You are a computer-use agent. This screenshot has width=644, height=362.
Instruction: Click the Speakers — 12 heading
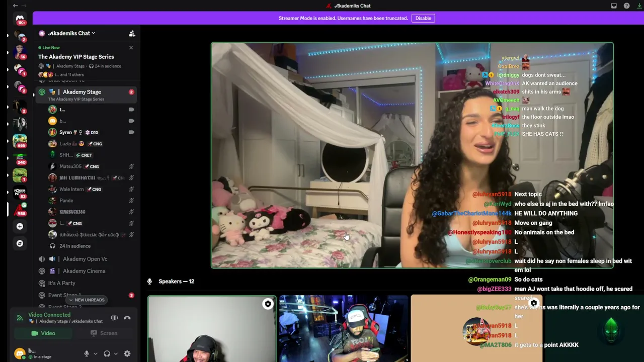tap(176, 282)
